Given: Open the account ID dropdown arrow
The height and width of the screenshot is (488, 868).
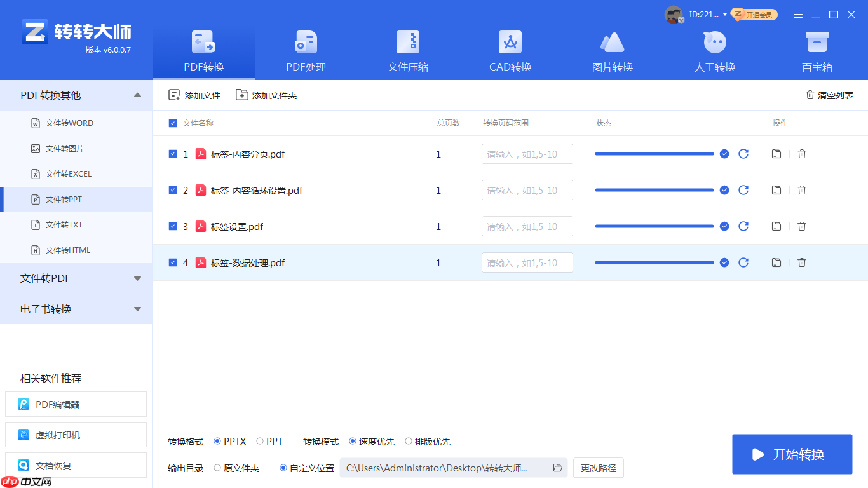Looking at the screenshot, I should point(725,15).
